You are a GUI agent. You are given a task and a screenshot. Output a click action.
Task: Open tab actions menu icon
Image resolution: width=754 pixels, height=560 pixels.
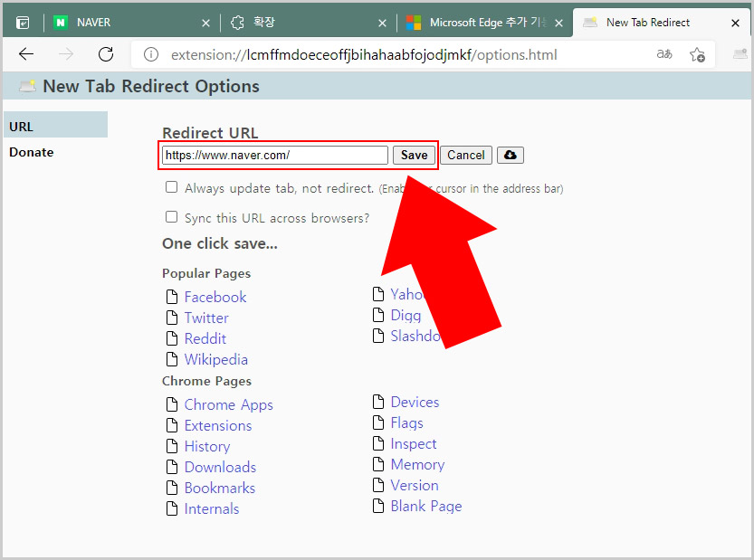pyautogui.click(x=23, y=23)
